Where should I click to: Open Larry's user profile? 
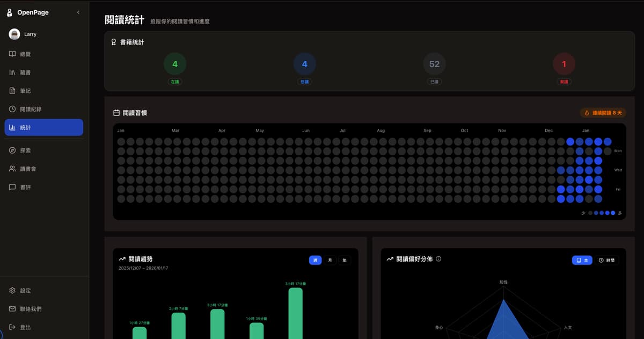pyautogui.click(x=30, y=34)
